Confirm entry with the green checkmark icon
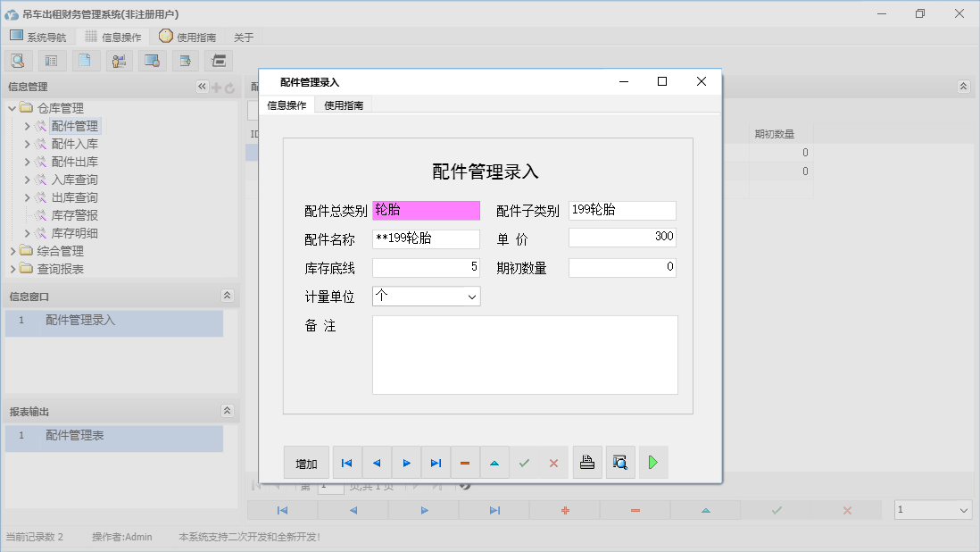Viewport: 980px width, 552px height. (x=525, y=462)
